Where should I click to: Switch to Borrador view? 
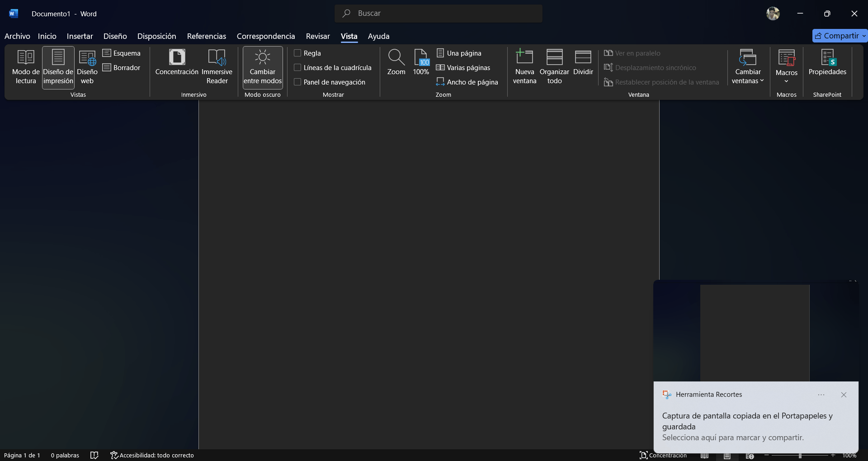click(122, 68)
